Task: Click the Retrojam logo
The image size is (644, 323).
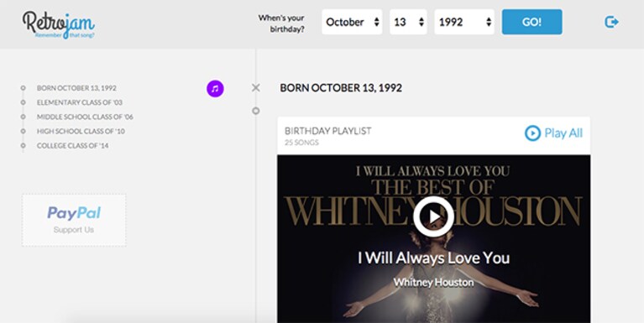Action: point(58,24)
